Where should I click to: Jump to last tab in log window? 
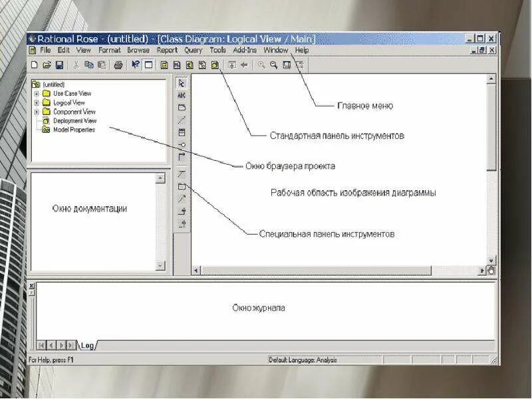click(x=71, y=345)
